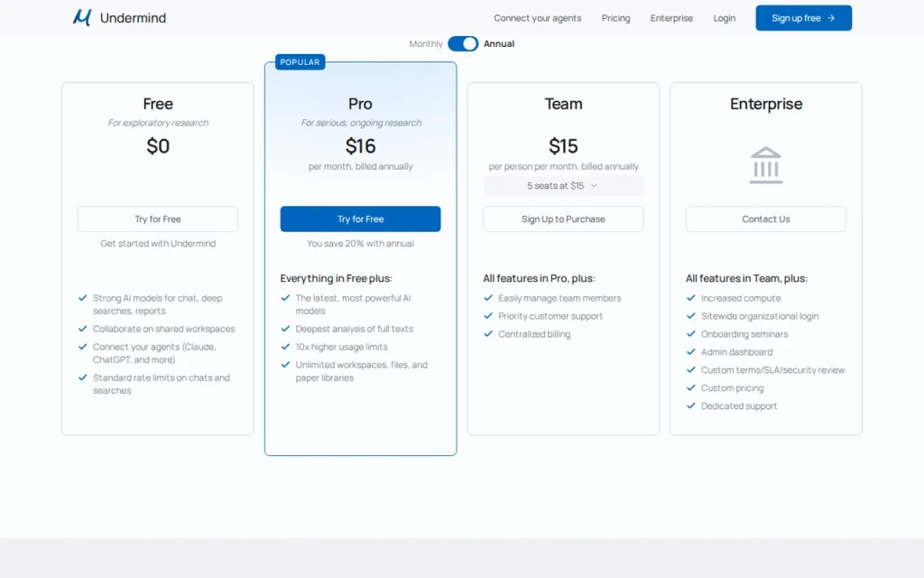The image size is (924, 578).
Task: Click checkmark beside latest, most powerful AI models
Action: point(285,298)
